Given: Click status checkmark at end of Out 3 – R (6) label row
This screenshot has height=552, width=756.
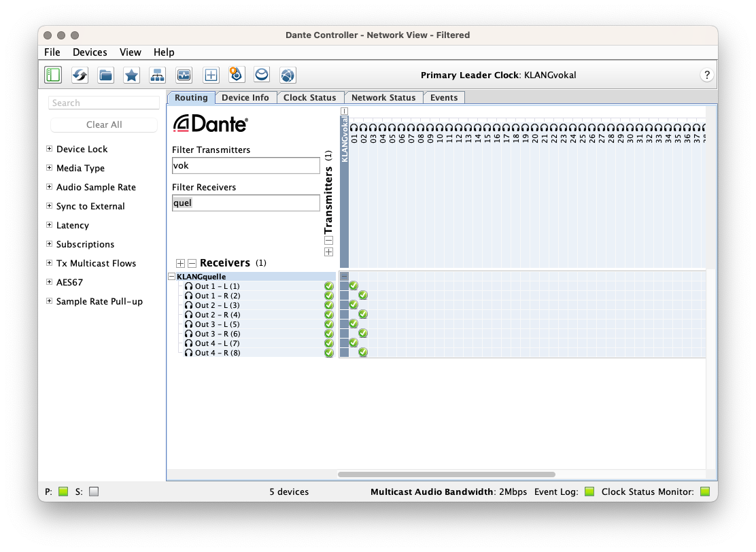Looking at the screenshot, I should tap(329, 334).
